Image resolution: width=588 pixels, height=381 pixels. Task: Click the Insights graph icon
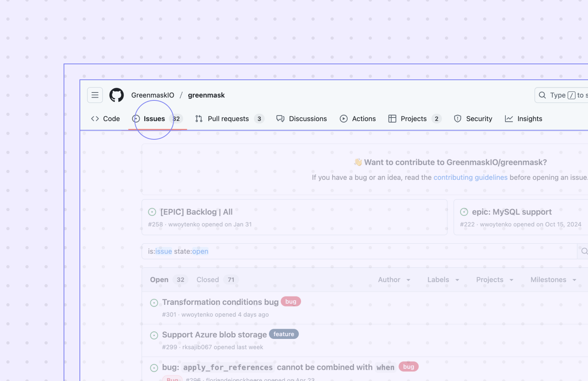509,119
